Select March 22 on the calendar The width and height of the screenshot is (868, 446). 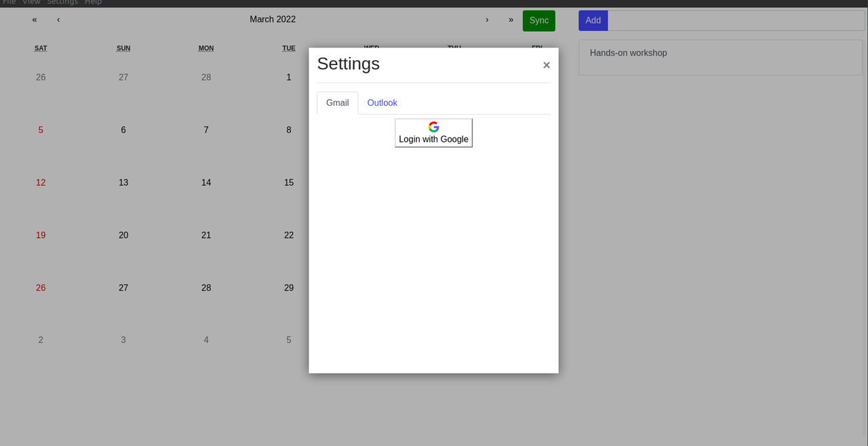[289, 235]
